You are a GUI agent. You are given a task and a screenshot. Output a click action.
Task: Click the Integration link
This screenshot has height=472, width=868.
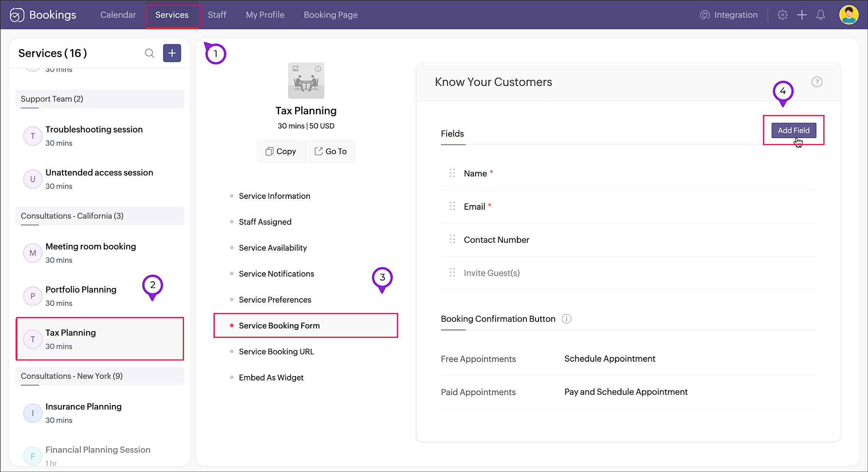[729, 15]
